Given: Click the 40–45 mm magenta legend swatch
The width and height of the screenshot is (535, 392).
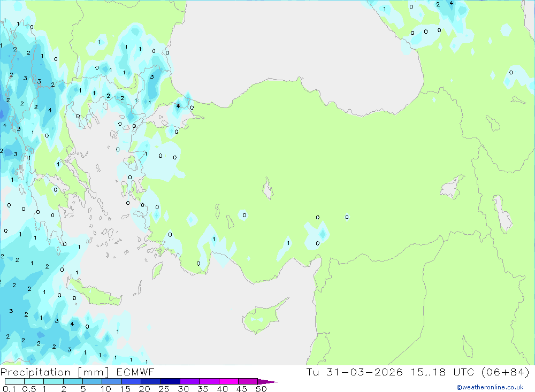Looking at the screenshot, I should (228, 381).
